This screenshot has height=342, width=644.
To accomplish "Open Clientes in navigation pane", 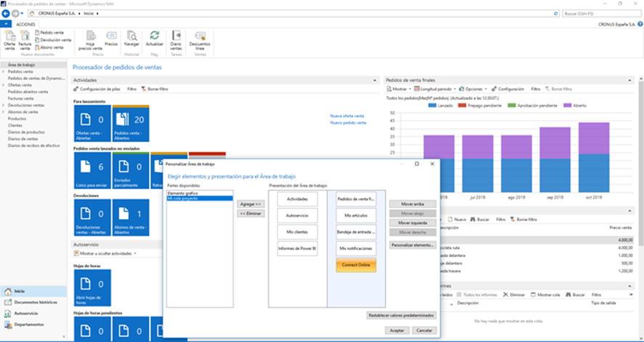I will click(15, 125).
